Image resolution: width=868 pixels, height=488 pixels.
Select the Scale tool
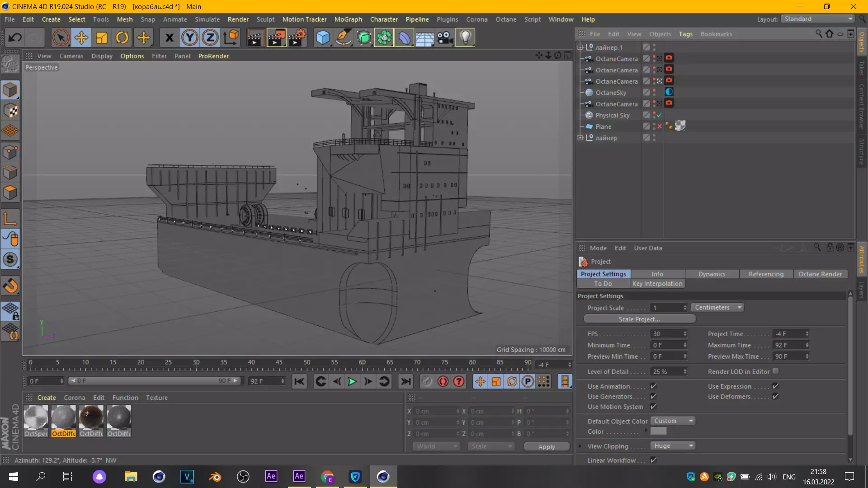pyautogui.click(x=102, y=38)
